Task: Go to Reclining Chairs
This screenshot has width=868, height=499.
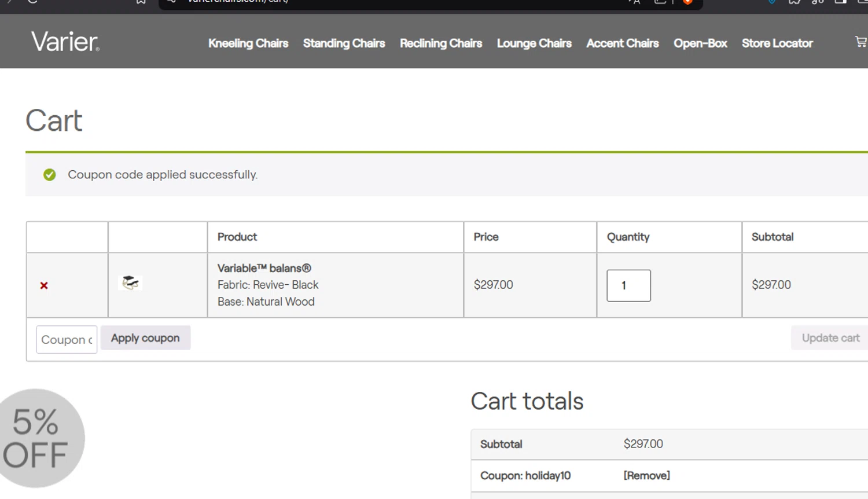Action: (x=441, y=43)
